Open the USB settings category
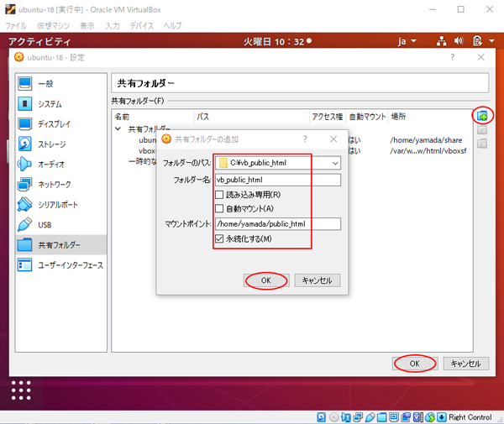The image size is (504, 424). point(61,225)
